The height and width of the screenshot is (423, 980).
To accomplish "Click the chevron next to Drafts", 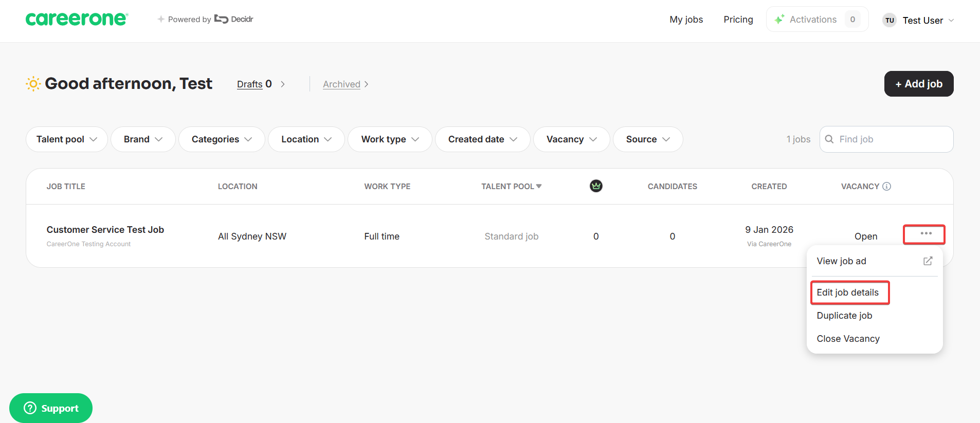I will click(283, 84).
